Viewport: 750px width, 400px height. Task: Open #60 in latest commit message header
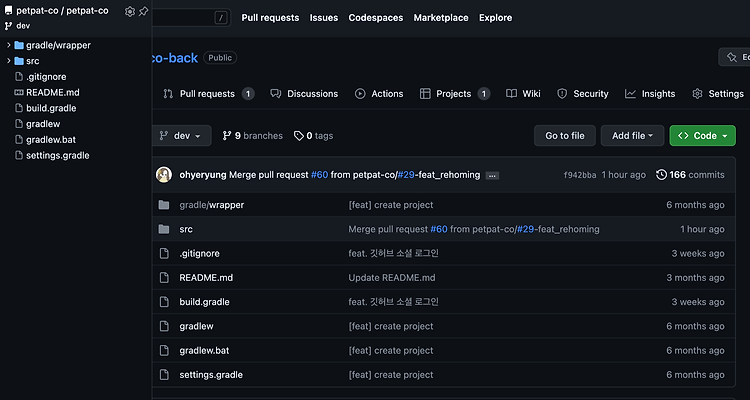click(320, 175)
